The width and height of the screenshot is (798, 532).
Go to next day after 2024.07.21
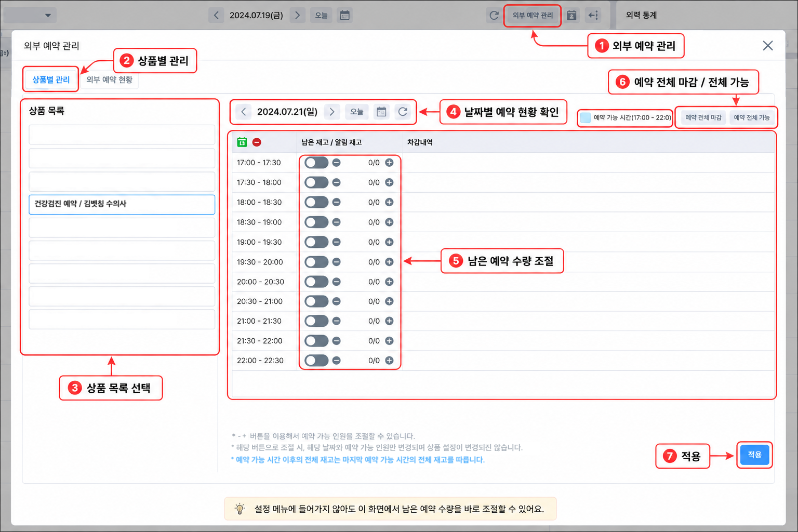pyautogui.click(x=332, y=112)
